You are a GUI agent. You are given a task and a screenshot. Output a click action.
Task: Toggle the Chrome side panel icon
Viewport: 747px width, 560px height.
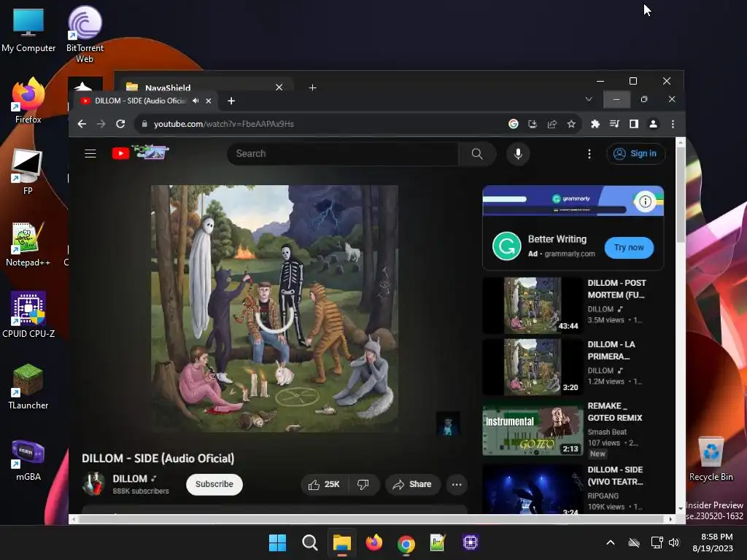[x=634, y=124]
